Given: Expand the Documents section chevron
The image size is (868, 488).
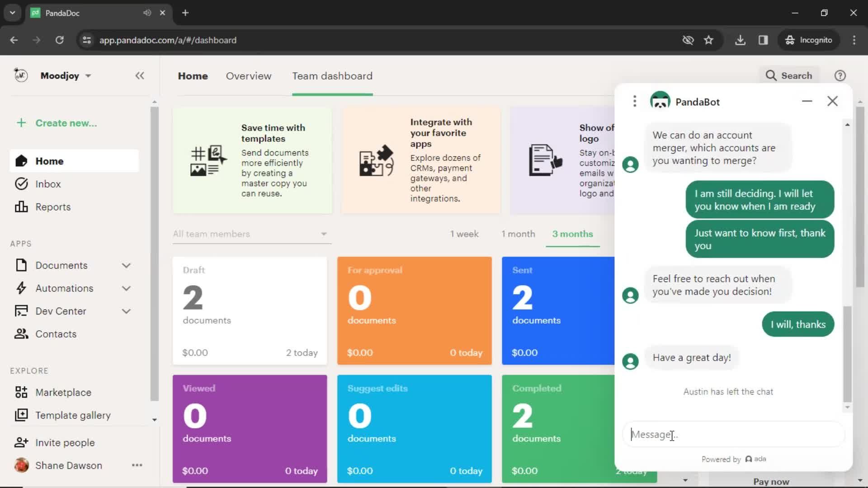Looking at the screenshot, I should pyautogui.click(x=126, y=266).
